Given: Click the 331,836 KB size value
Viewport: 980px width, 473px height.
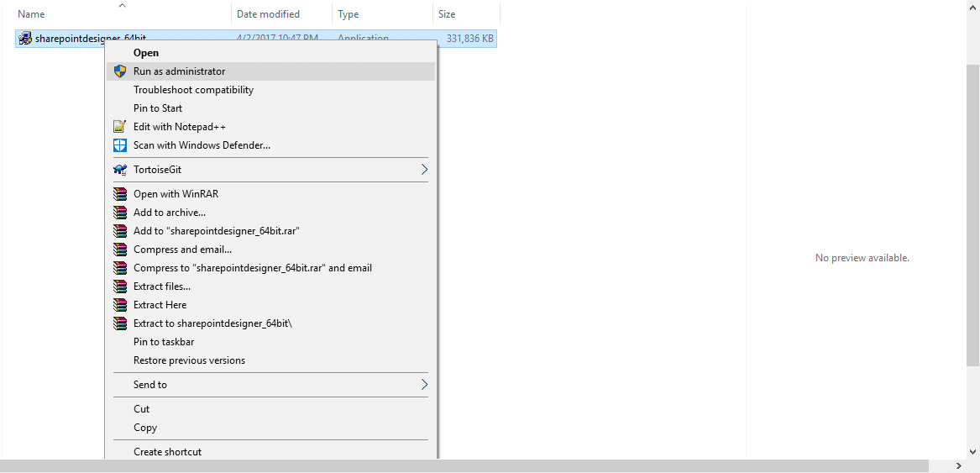Looking at the screenshot, I should click(470, 39).
